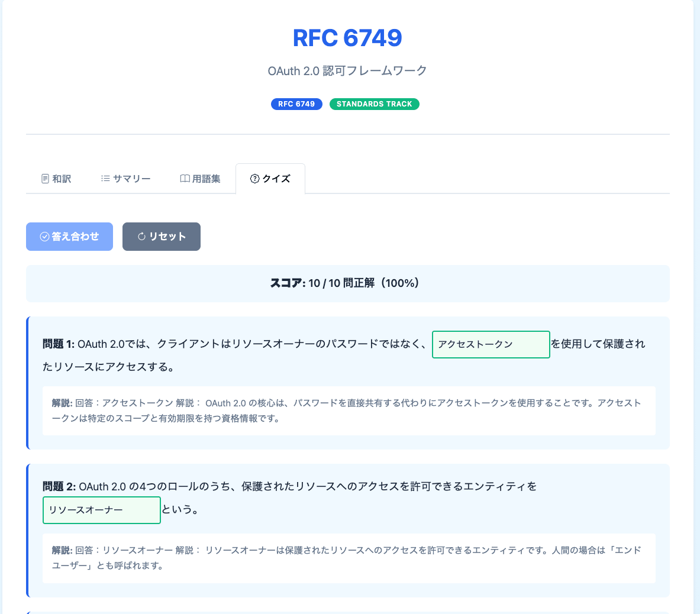The image size is (700, 614).
Task: Click the green STANDARDS TRACK badge
Action: point(374,104)
